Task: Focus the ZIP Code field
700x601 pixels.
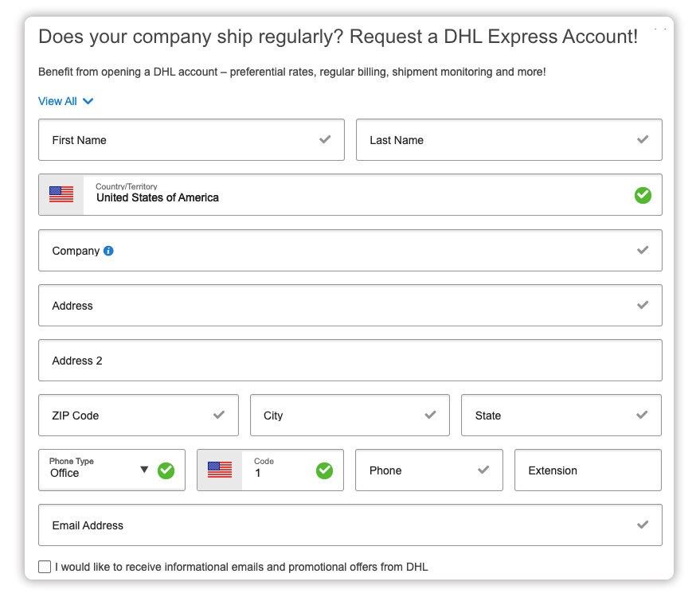Action: point(139,415)
